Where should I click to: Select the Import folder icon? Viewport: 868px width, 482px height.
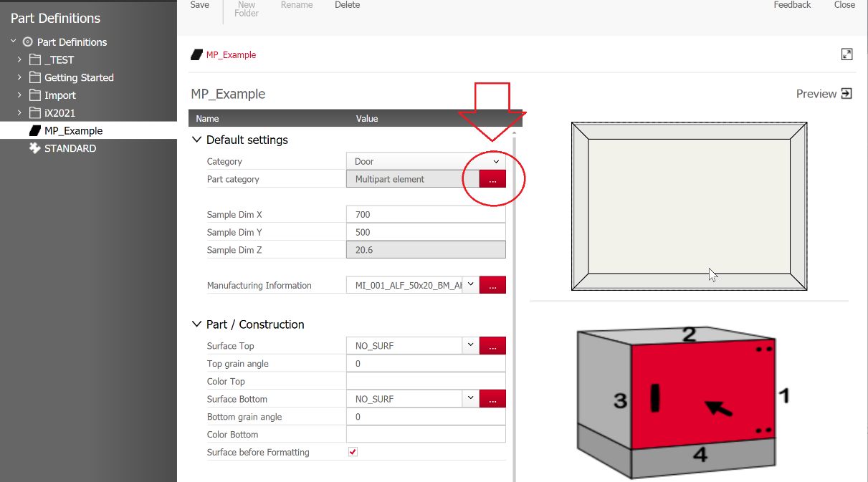(x=34, y=95)
